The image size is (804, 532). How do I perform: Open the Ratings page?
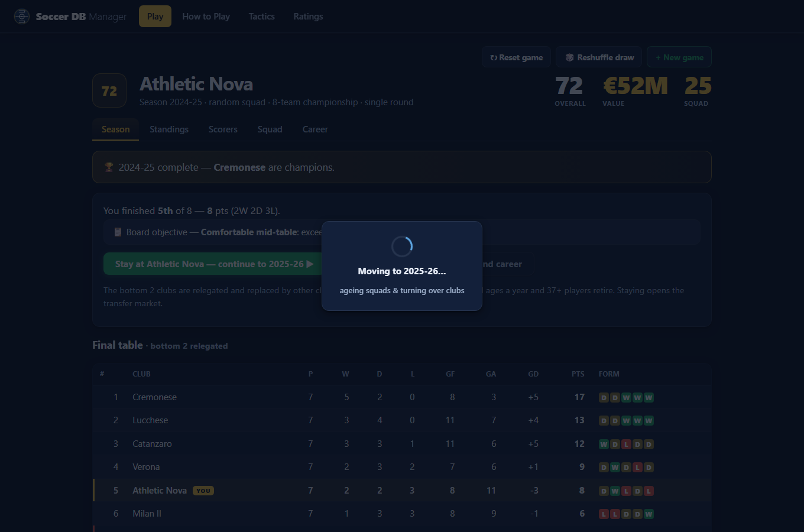[x=308, y=17]
